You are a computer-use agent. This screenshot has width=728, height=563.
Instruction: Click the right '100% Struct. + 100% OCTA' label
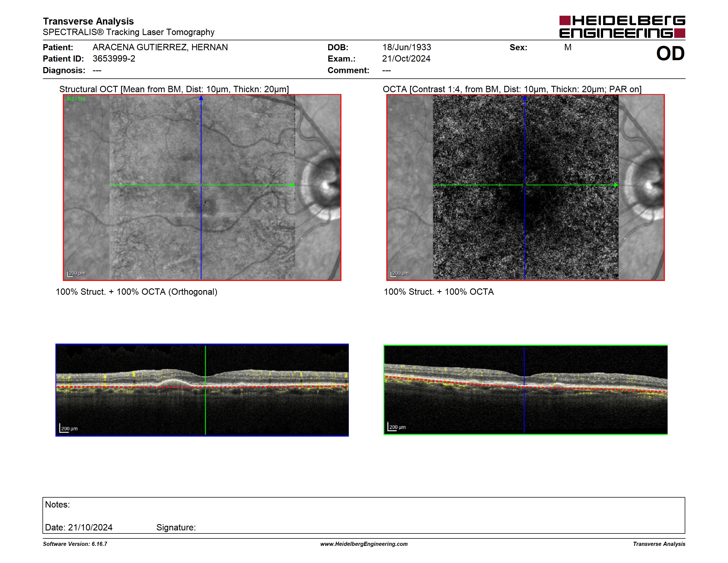pyautogui.click(x=439, y=292)
